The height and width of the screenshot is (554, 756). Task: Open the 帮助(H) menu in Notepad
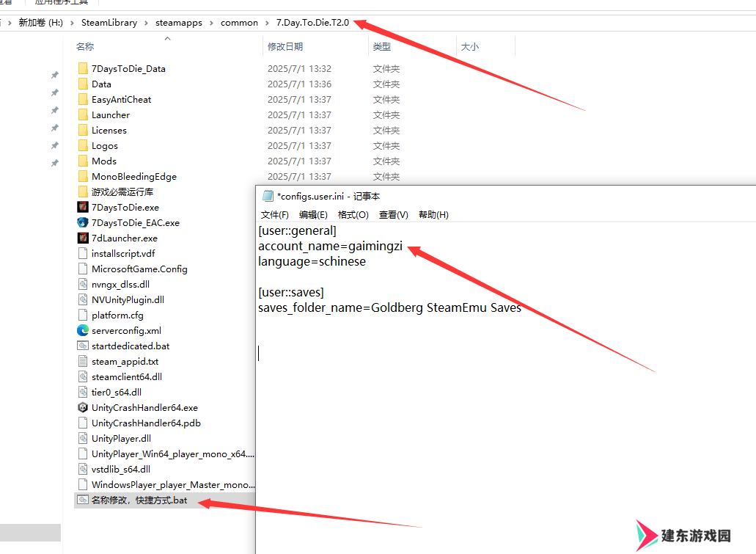coord(433,215)
